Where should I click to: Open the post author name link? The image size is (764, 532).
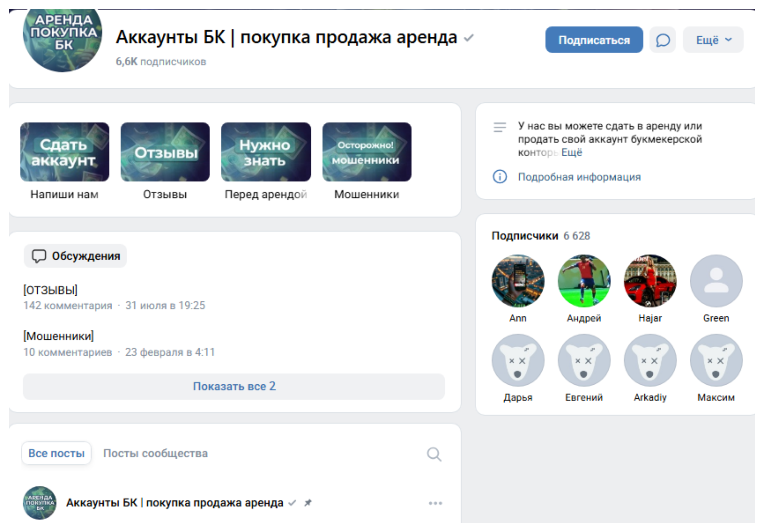pos(175,503)
